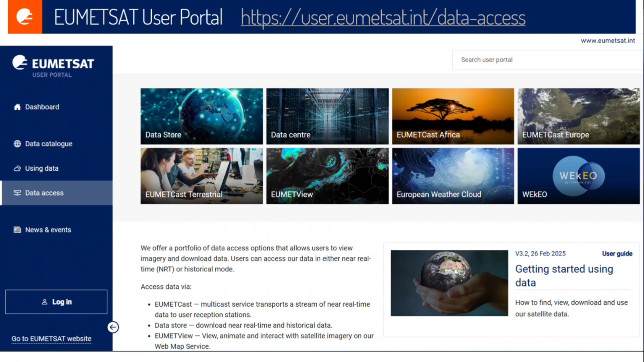Click the Log in button
The height and width of the screenshot is (362, 644).
pyautogui.click(x=56, y=302)
